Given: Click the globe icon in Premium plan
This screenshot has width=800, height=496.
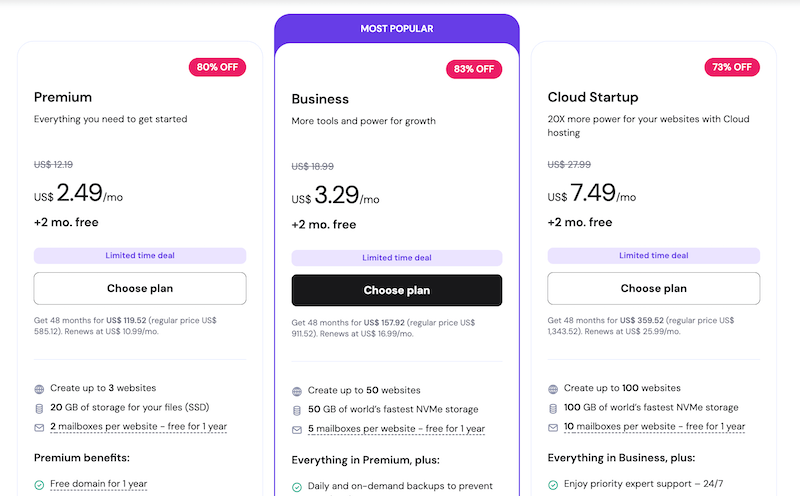Looking at the screenshot, I should (x=40, y=388).
